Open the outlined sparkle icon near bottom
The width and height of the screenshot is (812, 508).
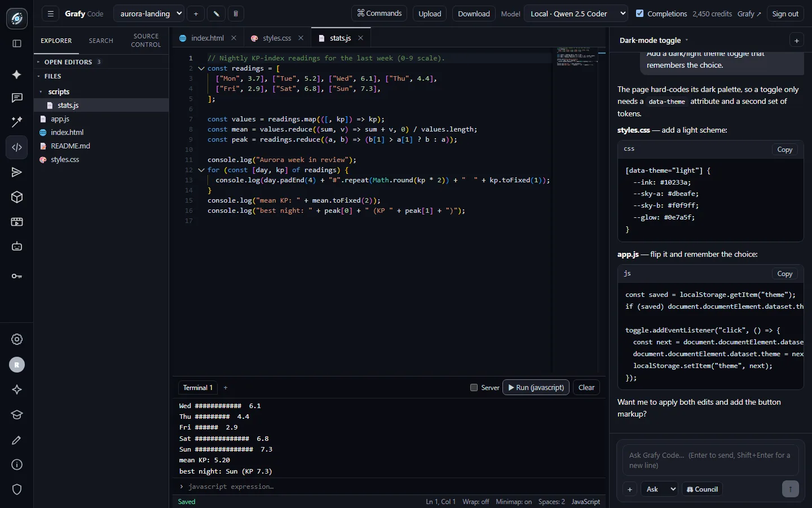[x=17, y=389]
